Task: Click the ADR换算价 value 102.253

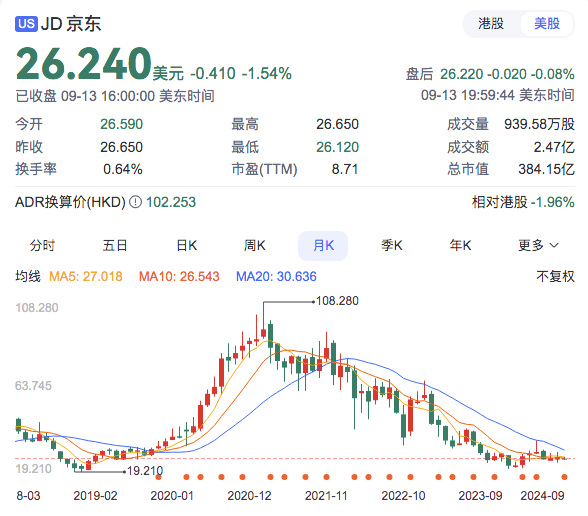Action: tap(171, 202)
